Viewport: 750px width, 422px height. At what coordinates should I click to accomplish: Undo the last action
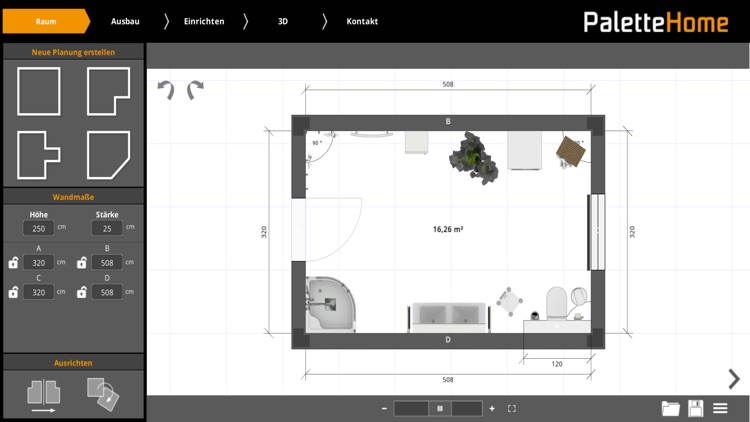[166, 89]
